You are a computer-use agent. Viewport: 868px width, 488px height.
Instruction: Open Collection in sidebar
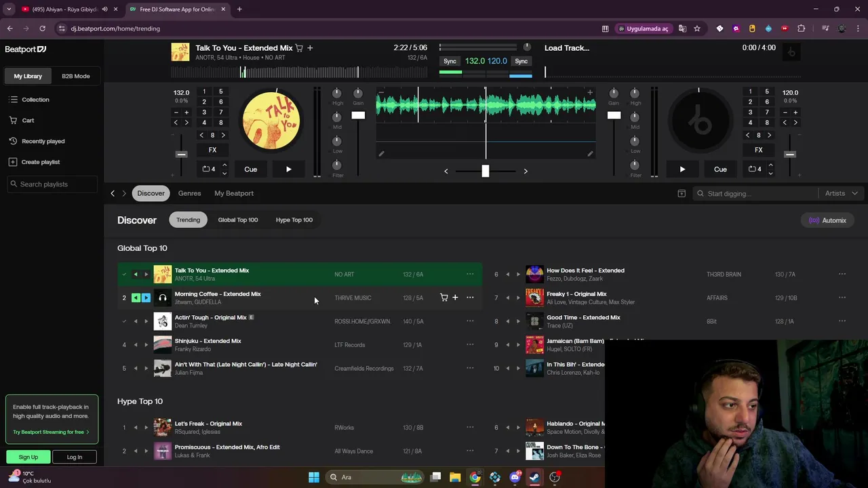coord(35,100)
